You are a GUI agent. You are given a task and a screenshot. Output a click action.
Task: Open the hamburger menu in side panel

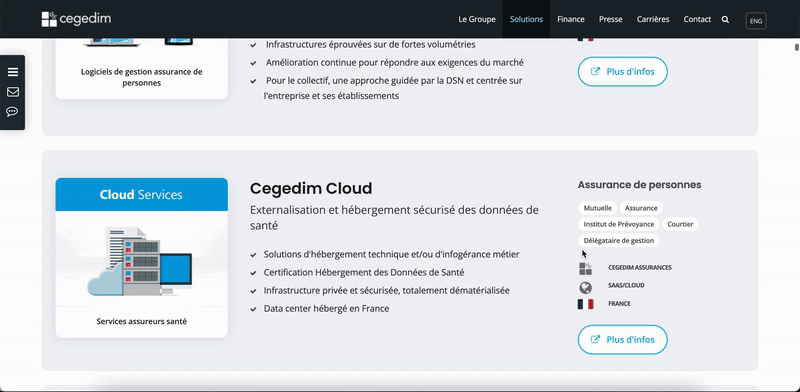(x=13, y=72)
